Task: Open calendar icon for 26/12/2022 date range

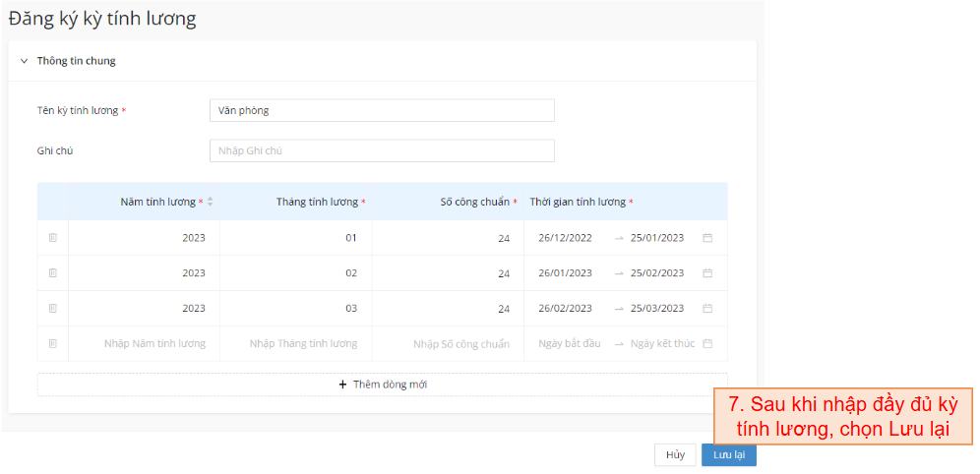Action: [707, 238]
